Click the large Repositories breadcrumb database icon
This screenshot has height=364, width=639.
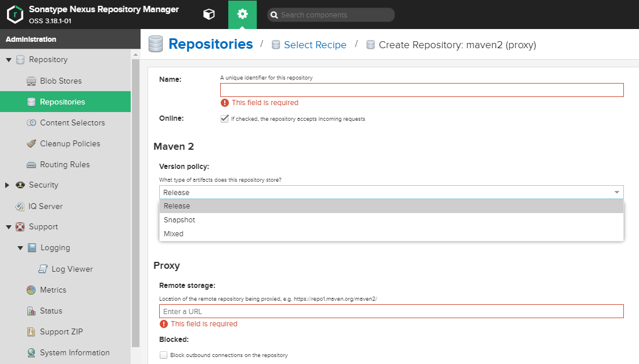(x=156, y=44)
